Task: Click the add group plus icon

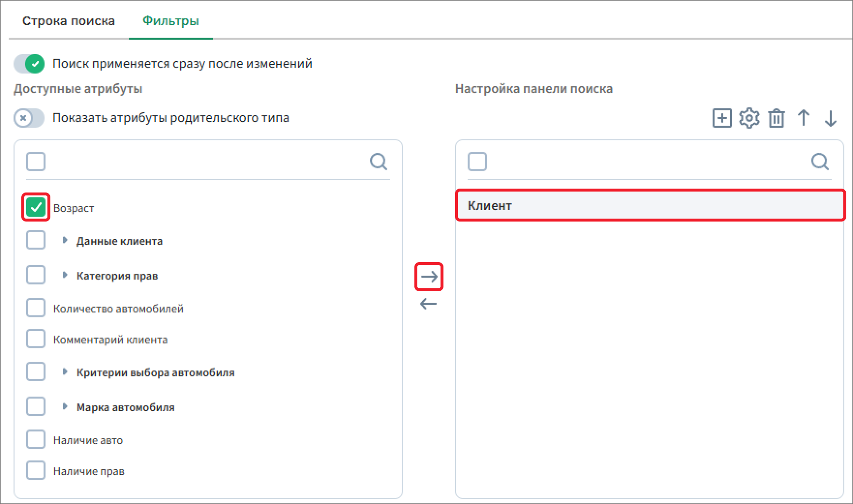Action: click(722, 118)
